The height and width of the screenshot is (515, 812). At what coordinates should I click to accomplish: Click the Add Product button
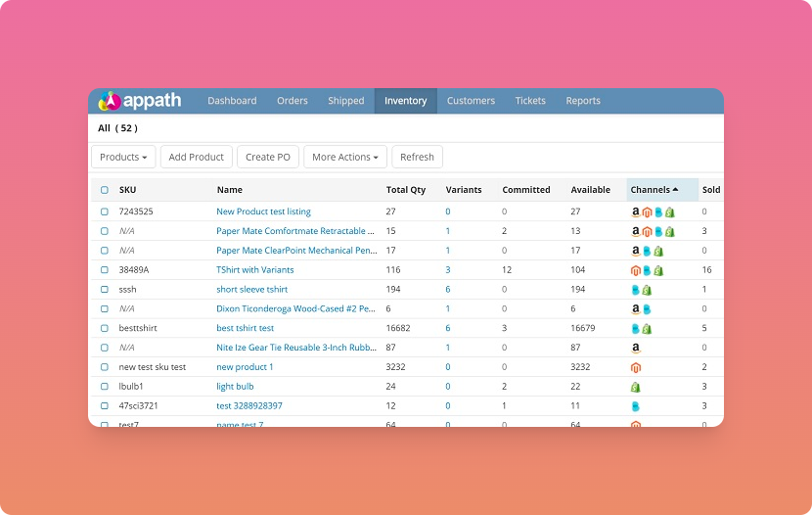click(197, 157)
